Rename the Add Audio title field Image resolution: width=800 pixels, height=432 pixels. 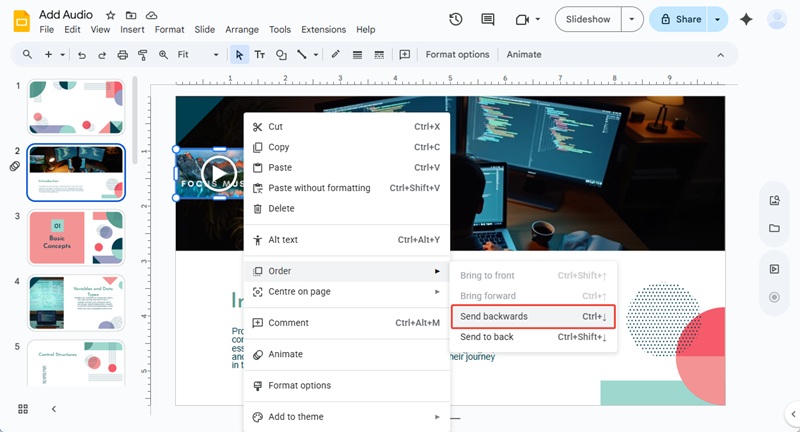pos(66,15)
